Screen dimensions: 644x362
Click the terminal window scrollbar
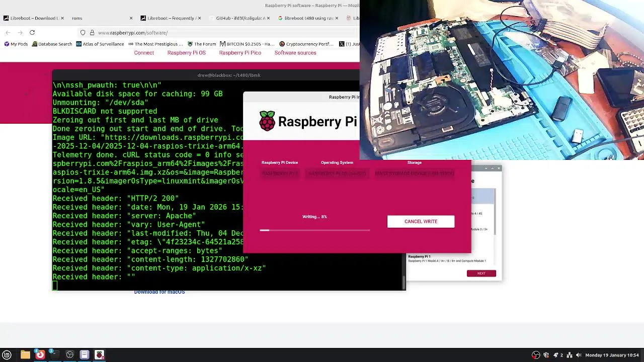click(x=404, y=283)
